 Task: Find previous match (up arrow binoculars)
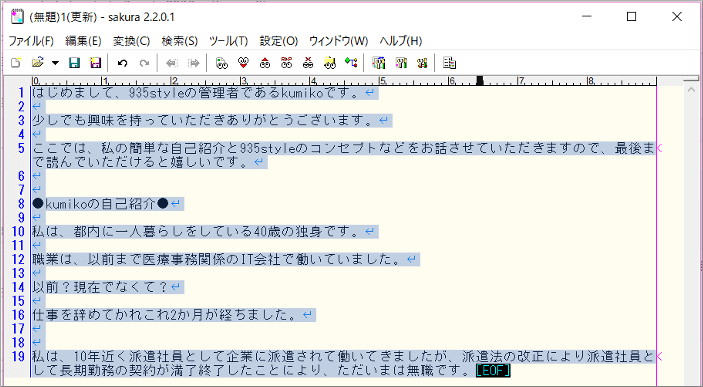click(x=265, y=63)
